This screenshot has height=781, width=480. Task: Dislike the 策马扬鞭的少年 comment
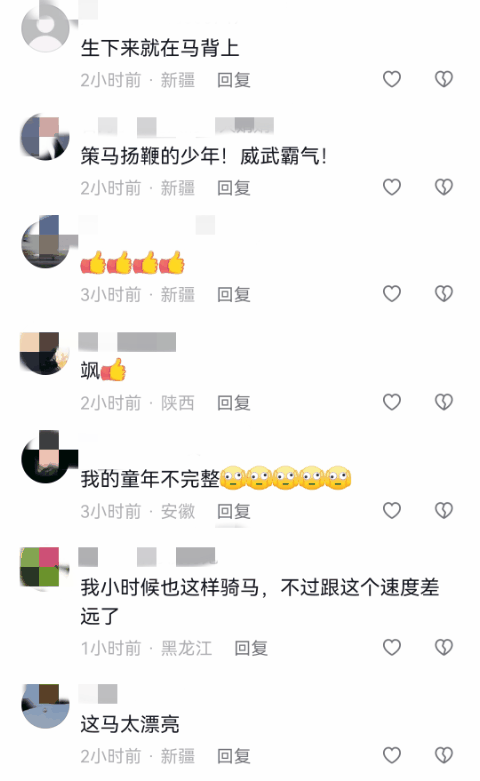point(444,187)
